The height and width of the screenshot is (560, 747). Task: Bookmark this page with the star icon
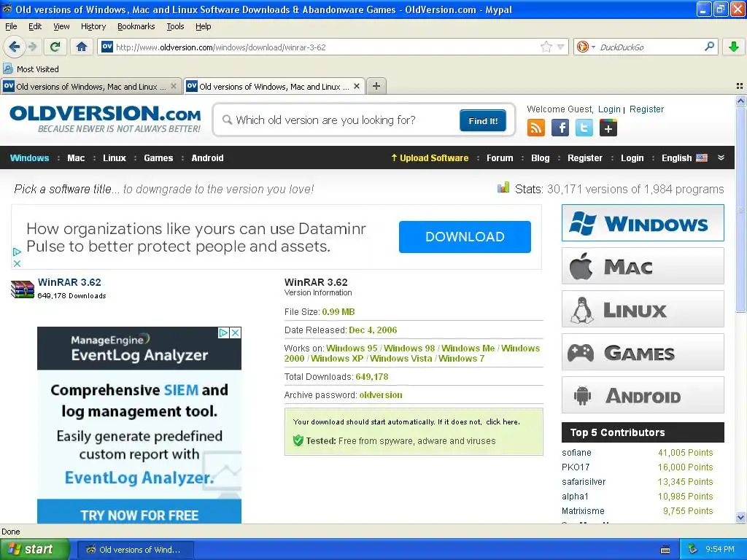(546, 47)
